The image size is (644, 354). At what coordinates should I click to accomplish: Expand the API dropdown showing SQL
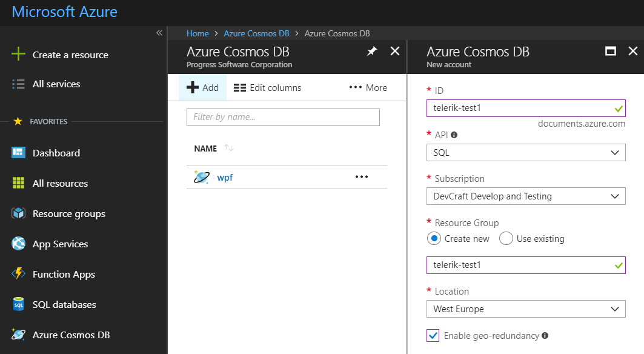(x=525, y=153)
